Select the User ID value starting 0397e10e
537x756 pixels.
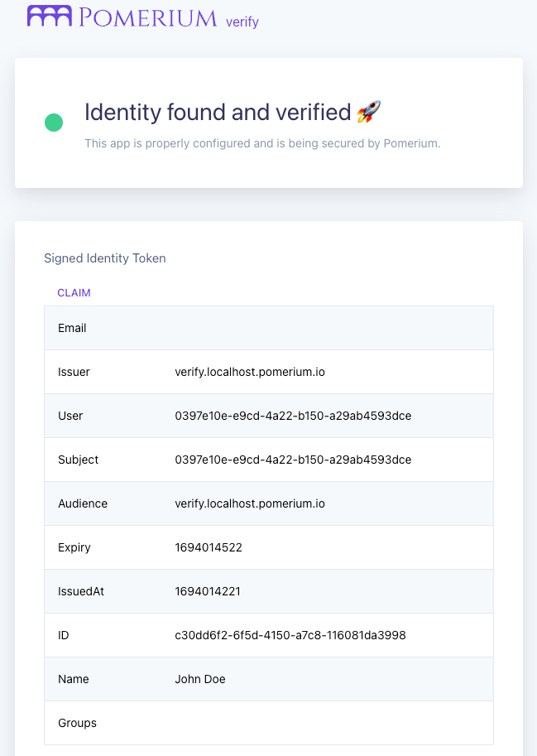291,416
